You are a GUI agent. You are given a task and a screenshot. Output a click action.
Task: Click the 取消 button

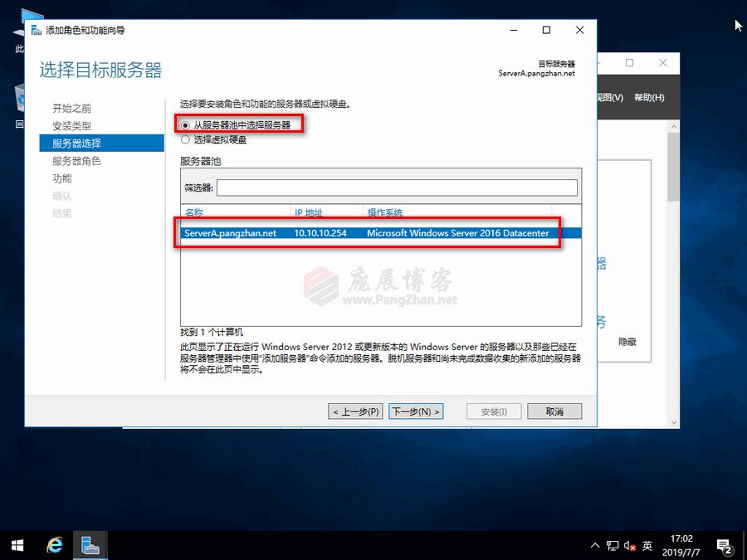[x=554, y=411]
